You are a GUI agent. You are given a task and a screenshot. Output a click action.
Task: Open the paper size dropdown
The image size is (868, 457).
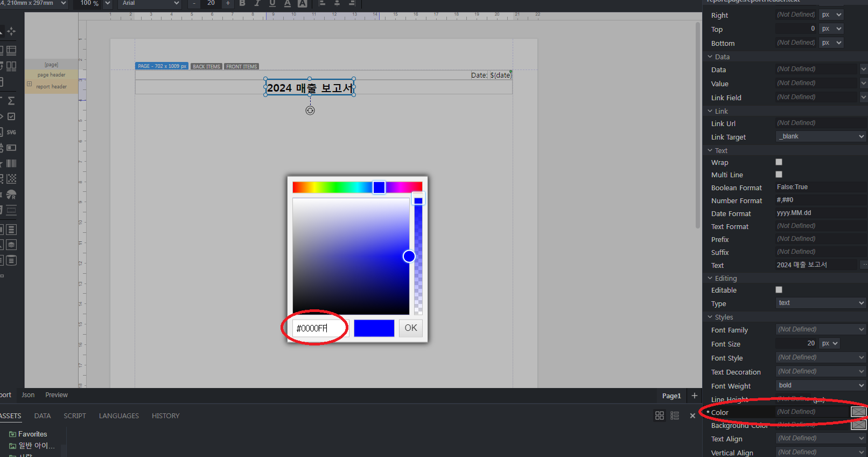[x=33, y=3]
